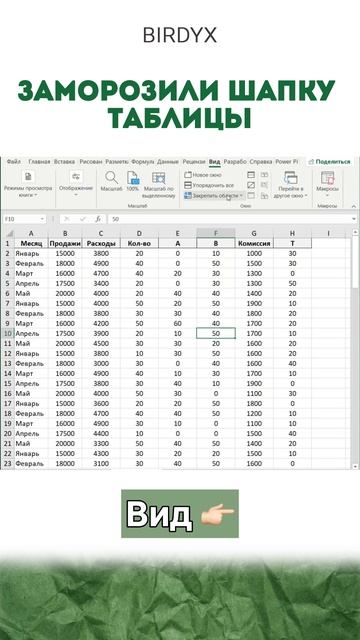
Task: Click cell A23 Февраль
Action: 31,464
